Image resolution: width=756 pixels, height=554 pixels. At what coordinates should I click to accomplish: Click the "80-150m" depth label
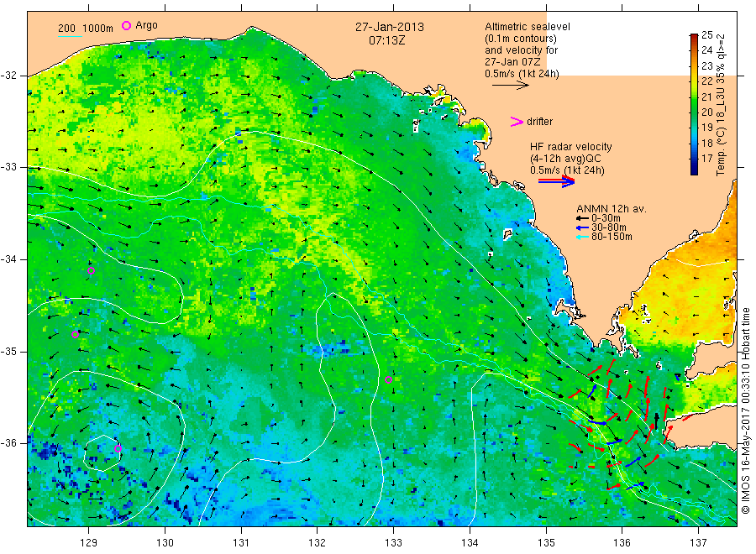612,237
